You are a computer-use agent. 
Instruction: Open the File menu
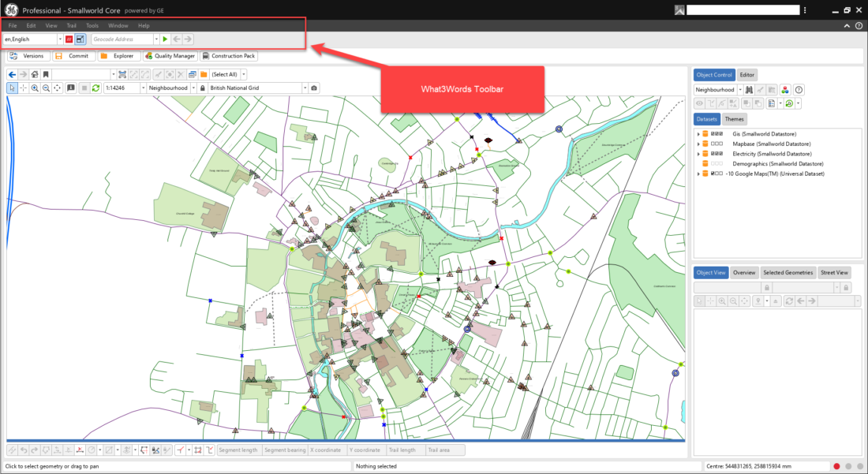[12, 25]
